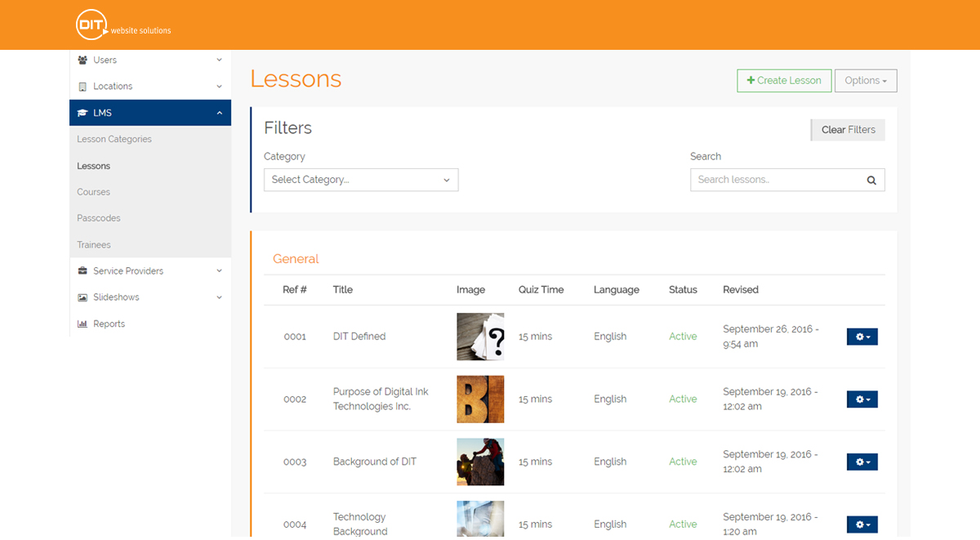
Task: Click the Lessons page heading
Action: [296, 79]
